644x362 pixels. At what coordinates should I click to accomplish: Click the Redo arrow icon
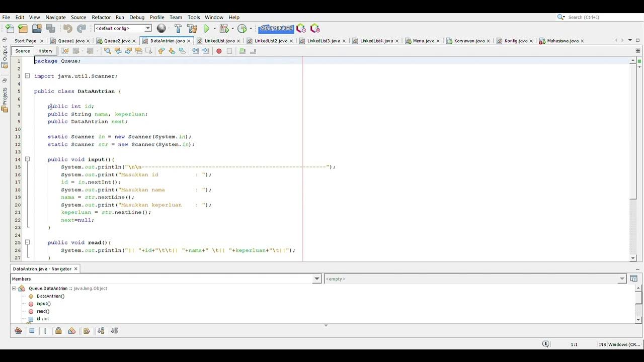[82, 29]
